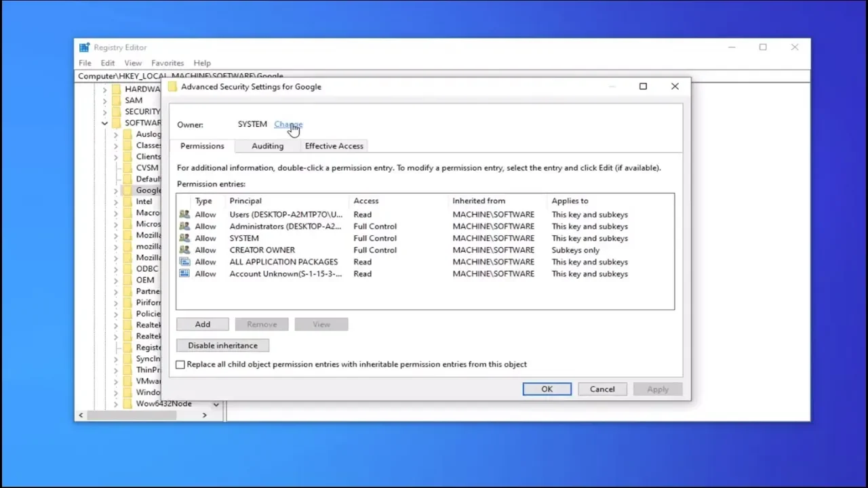This screenshot has height=488, width=868.
Task: Open the View menu in Registry Editor
Action: point(133,63)
